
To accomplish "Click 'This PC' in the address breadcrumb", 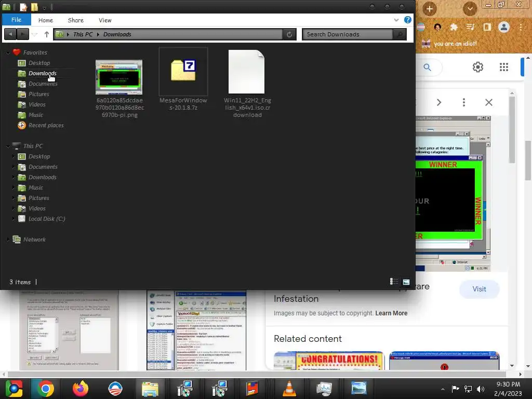I will [x=83, y=34].
